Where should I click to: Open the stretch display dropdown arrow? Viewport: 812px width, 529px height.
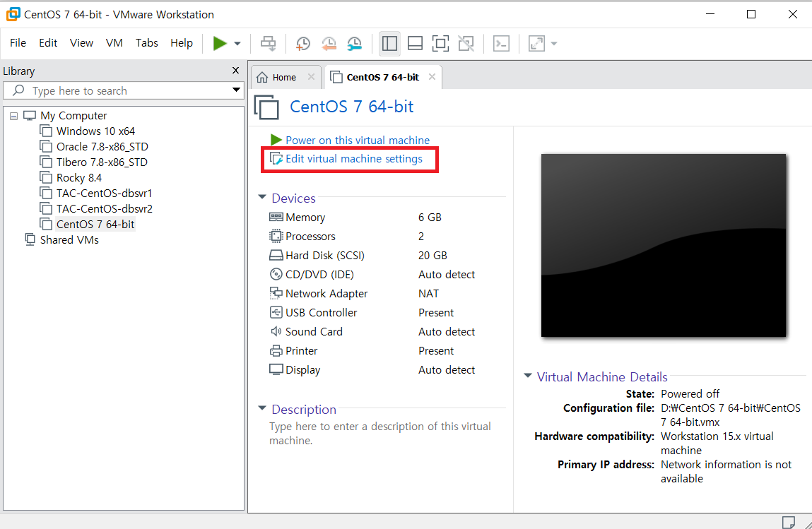(553, 44)
